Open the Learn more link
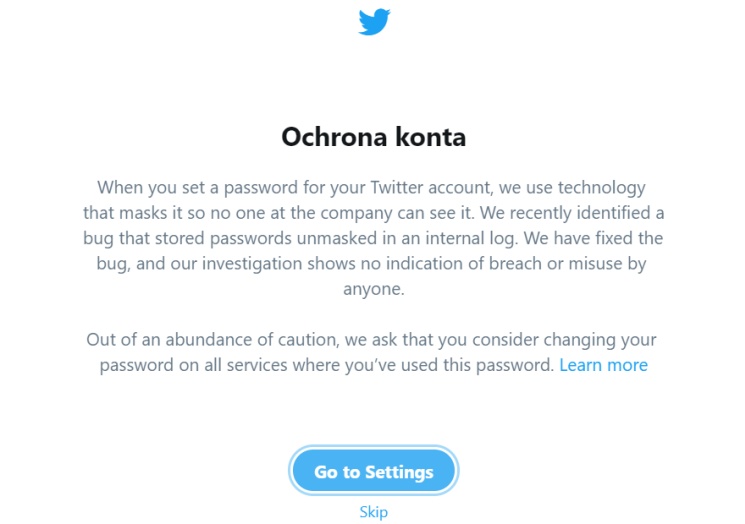Screen dimensions: 745x524 pyautogui.click(x=603, y=365)
